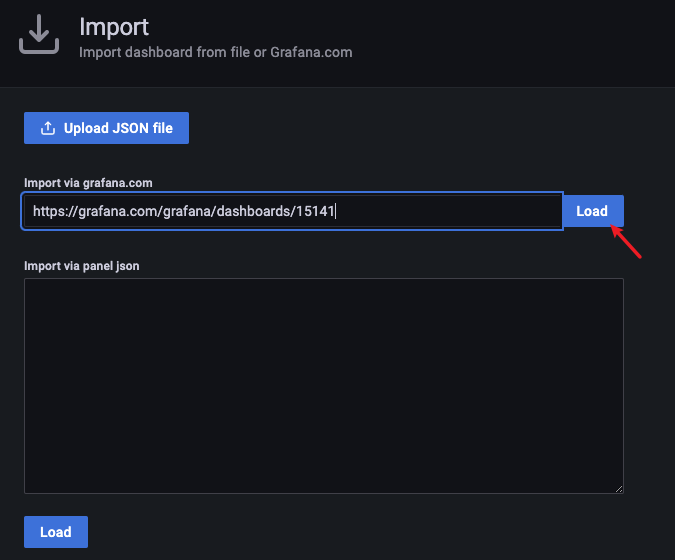675x560 pixels.
Task: Click the upload icon on Upload JSON button
Action: point(48,128)
